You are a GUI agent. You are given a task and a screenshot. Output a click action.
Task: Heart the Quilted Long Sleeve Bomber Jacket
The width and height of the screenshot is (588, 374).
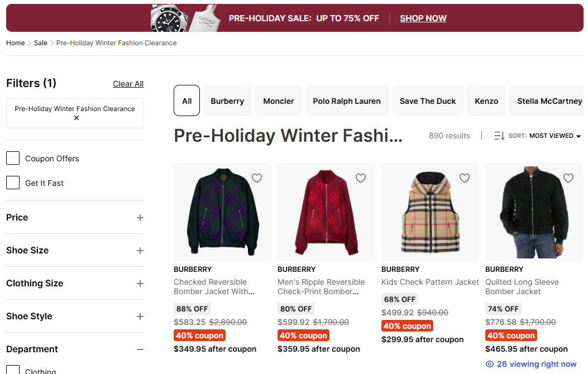pyautogui.click(x=568, y=178)
